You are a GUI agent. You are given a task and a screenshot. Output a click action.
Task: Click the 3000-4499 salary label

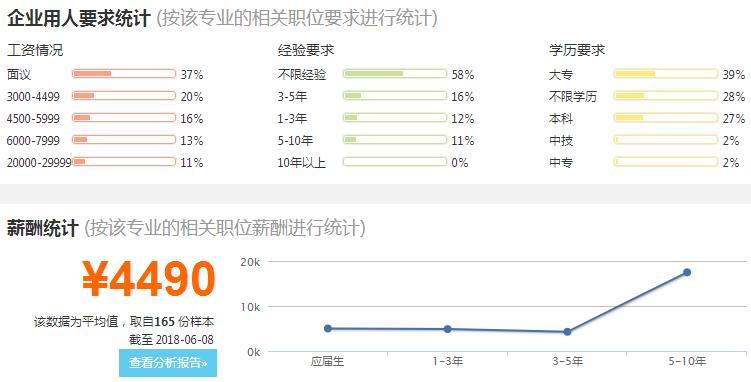(33, 97)
